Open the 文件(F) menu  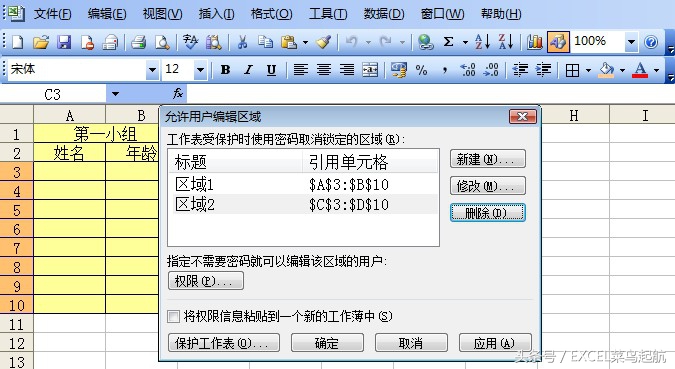tap(53, 14)
